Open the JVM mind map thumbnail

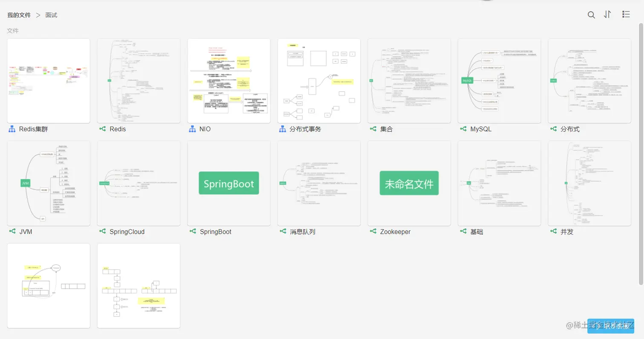[49, 183]
